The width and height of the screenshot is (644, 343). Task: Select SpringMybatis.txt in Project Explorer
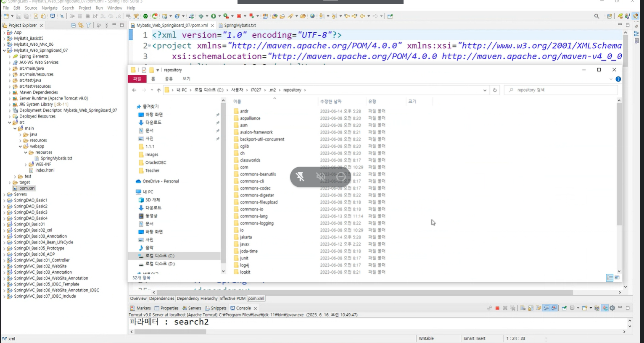tap(56, 158)
